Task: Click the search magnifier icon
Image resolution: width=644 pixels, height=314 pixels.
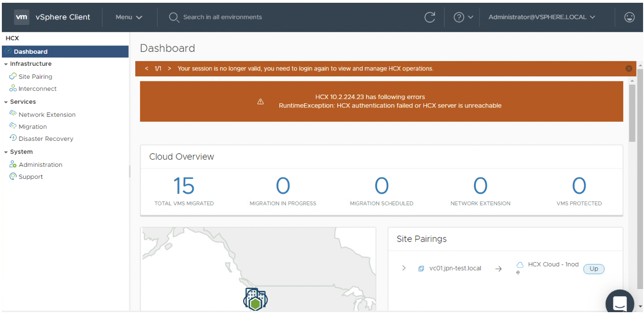Action: tap(174, 17)
